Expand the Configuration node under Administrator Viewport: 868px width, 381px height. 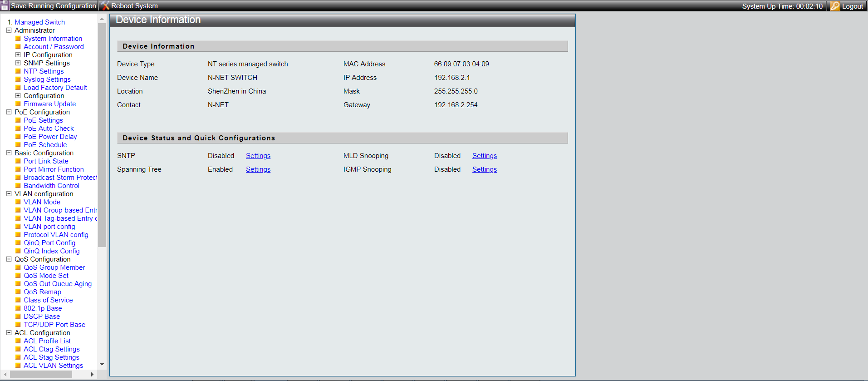(x=18, y=96)
